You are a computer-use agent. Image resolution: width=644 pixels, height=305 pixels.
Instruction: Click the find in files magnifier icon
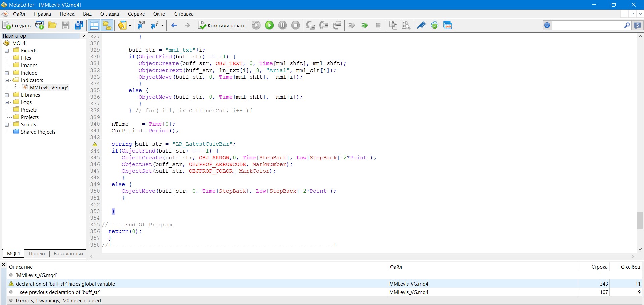406,25
